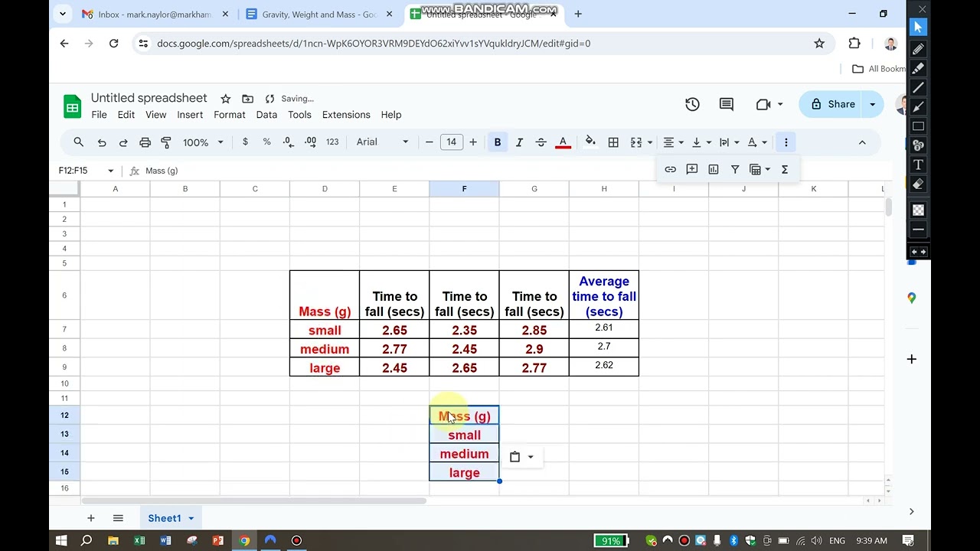
Task: Open the Insert menu
Action: 190,115
